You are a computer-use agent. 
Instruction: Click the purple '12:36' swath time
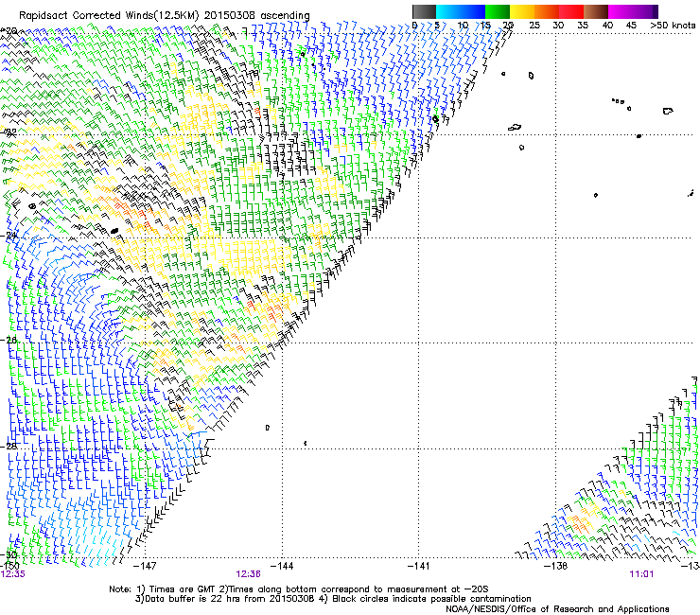click(248, 574)
